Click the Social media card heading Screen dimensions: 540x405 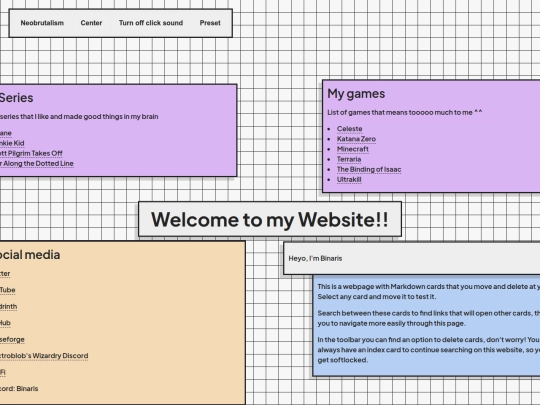30,255
